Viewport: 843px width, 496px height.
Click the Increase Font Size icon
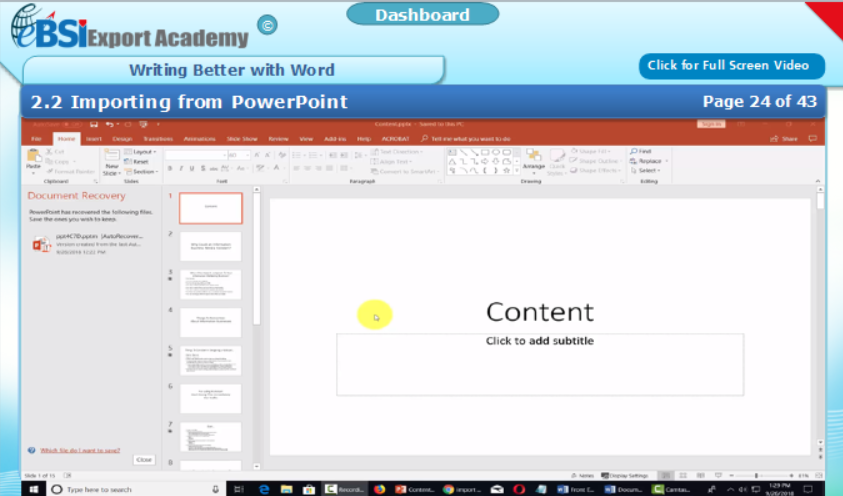[257, 155]
